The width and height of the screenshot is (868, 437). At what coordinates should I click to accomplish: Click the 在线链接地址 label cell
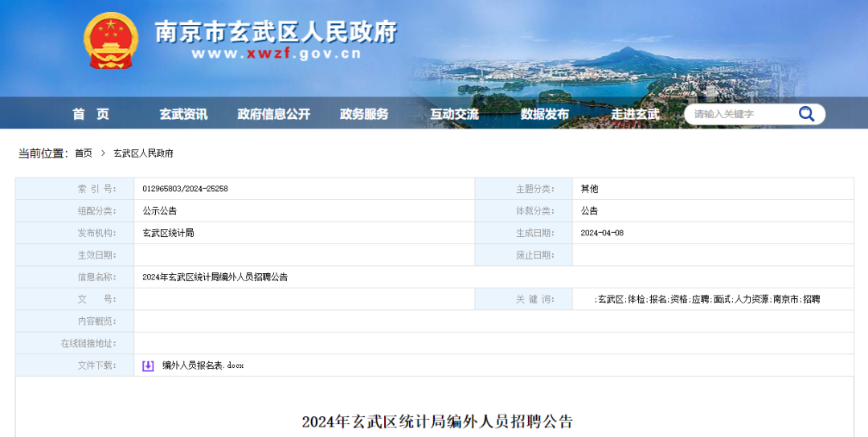(75, 344)
